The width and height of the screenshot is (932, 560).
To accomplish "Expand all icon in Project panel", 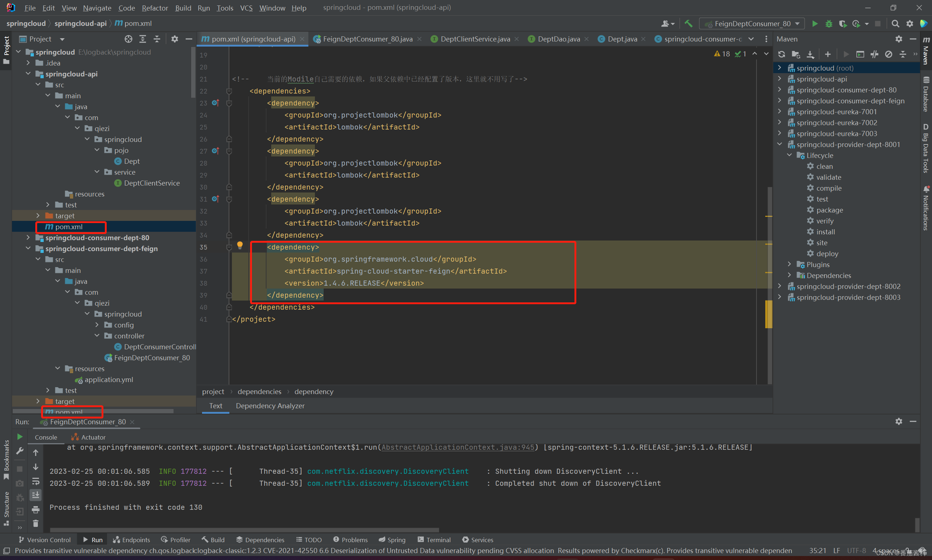I will 143,39.
